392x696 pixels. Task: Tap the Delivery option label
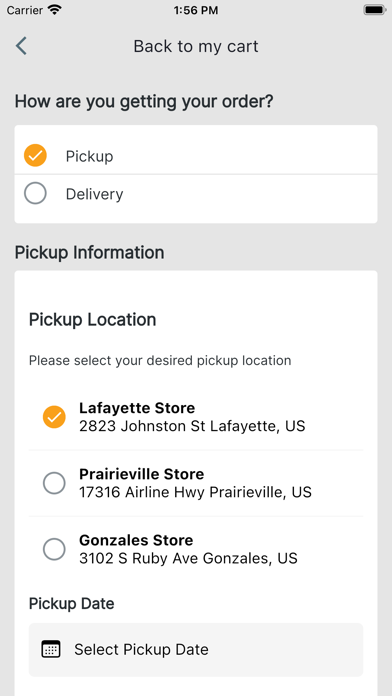point(94,194)
